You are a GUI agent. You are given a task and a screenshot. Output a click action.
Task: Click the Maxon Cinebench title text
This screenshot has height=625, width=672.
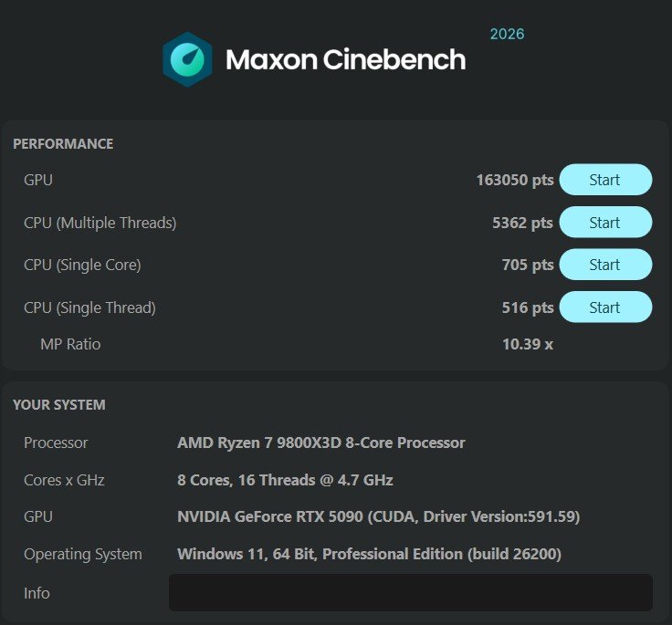point(345,59)
